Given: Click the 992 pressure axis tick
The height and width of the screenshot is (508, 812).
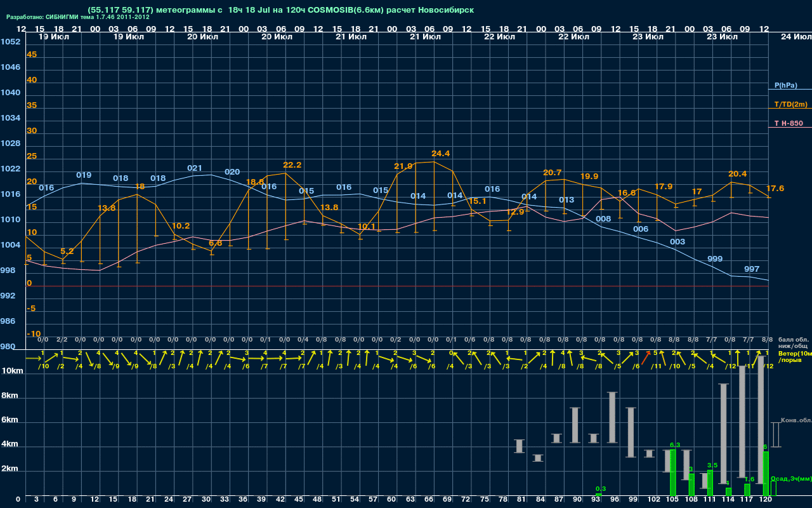Looking at the screenshot, I should (8, 296).
